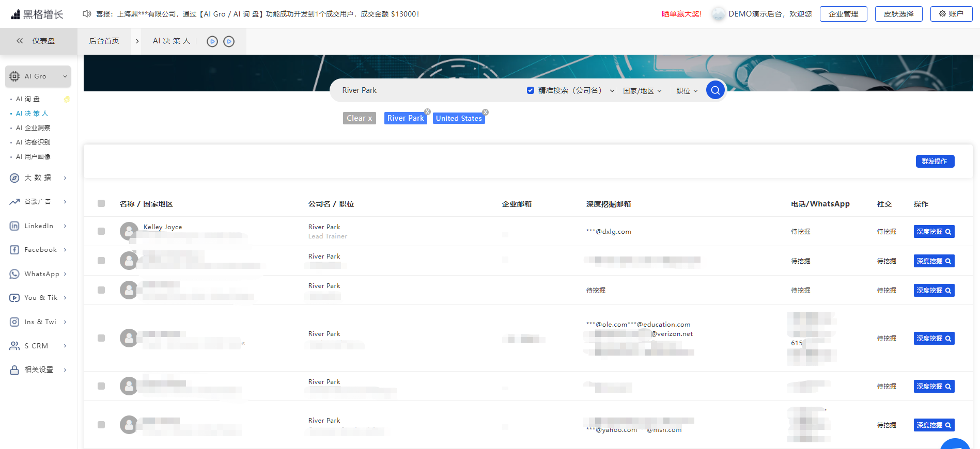Image resolution: width=980 pixels, height=449 pixels.
Task: Click Kelley Joyce's avatar icon
Action: click(x=129, y=231)
